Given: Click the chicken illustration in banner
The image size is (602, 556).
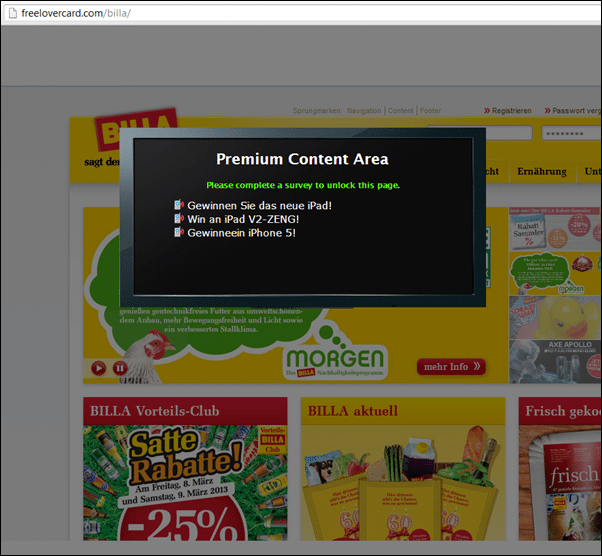Looking at the screenshot, I should pyautogui.click(x=147, y=357).
